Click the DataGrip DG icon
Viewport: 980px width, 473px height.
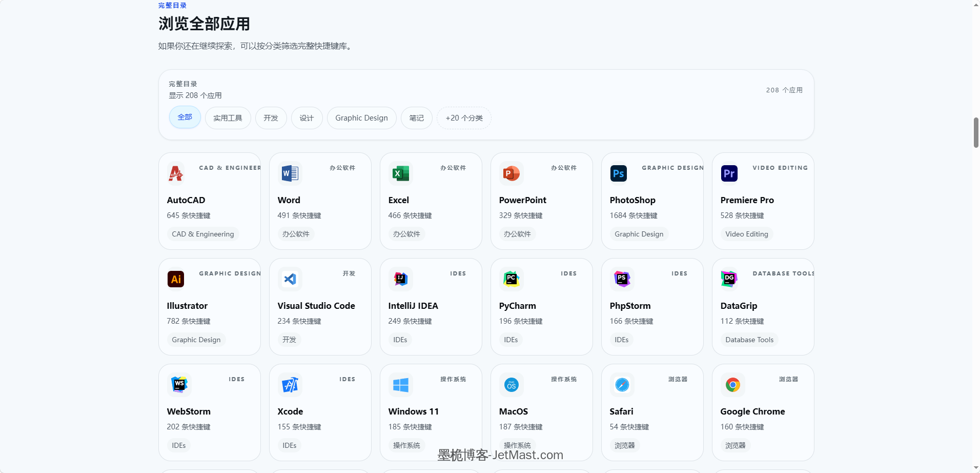(x=729, y=279)
